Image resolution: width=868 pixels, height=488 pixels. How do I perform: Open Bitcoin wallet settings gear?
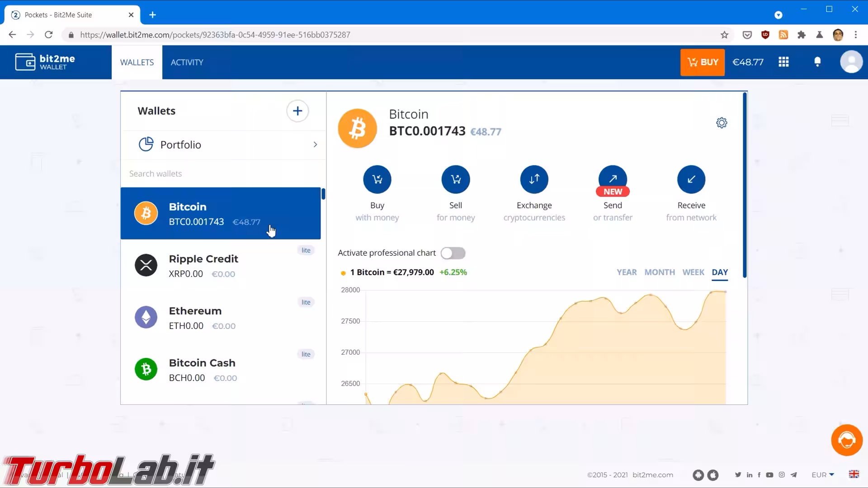click(x=722, y=123)
